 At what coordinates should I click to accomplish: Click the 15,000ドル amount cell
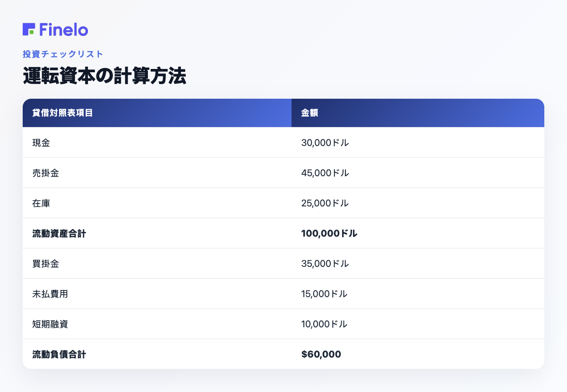point(324,294)
